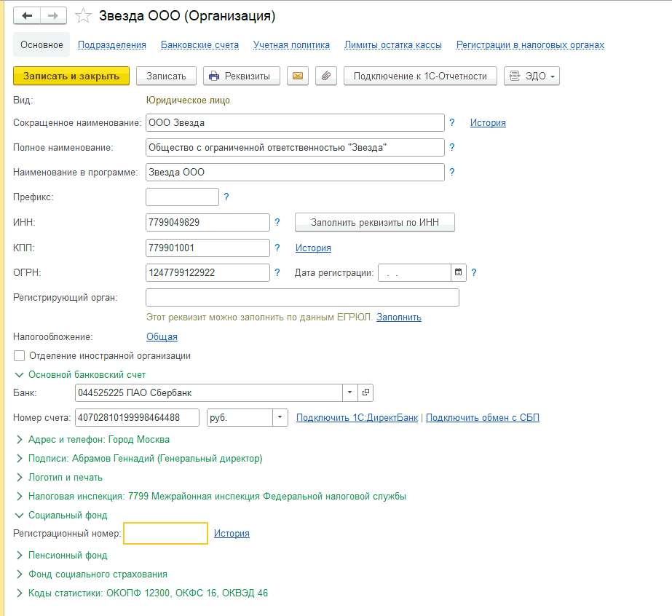
Task: Click the back navigation arrow
Action: click(x=27, y=16)
